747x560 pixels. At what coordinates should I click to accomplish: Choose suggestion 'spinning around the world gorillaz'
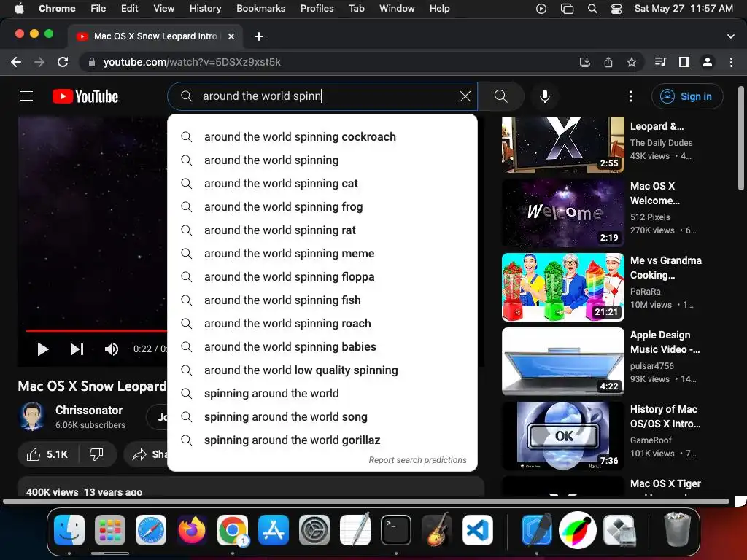(322, 440)
